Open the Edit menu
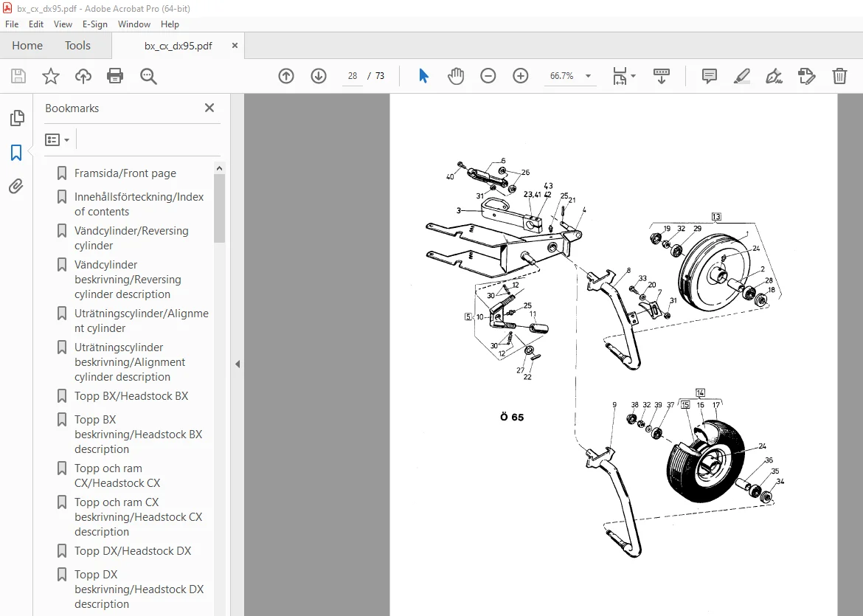The image size is (863, 616). coord(36,24)
